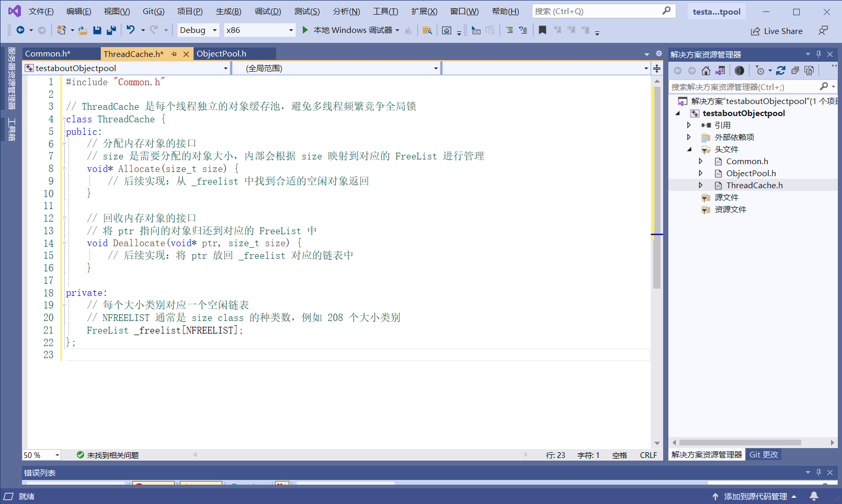Open the 工具箱 side tab
842x504 pixels.
(x=12, y=130)
